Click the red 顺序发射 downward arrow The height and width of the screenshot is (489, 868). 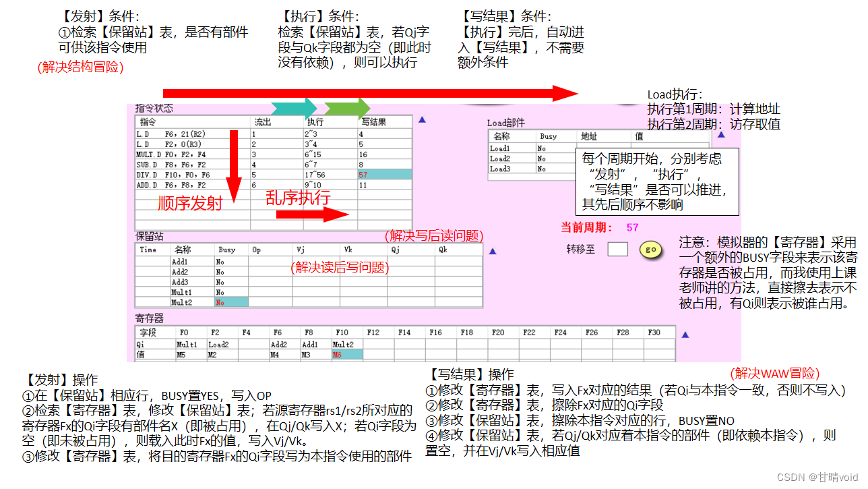233,162
